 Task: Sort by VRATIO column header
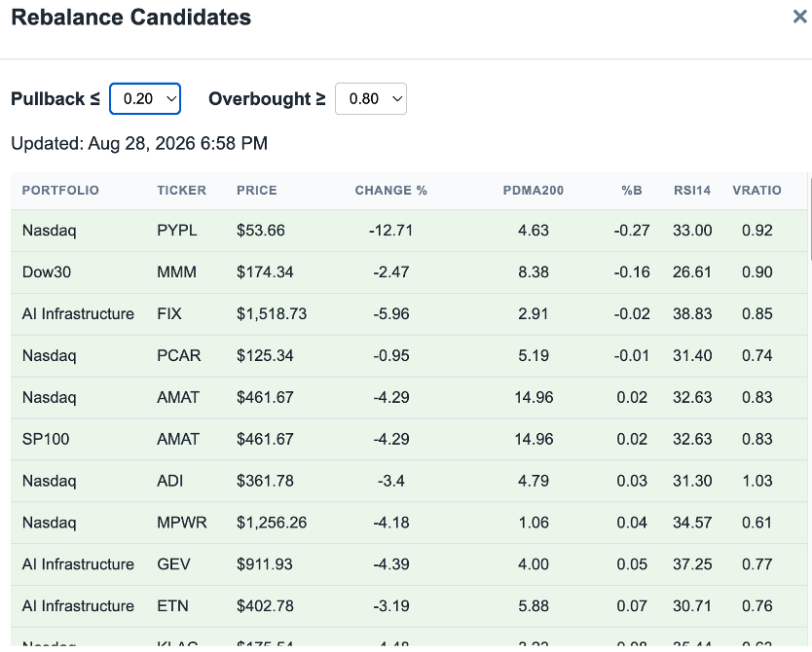pyautogui.click(x=757, y=190)
